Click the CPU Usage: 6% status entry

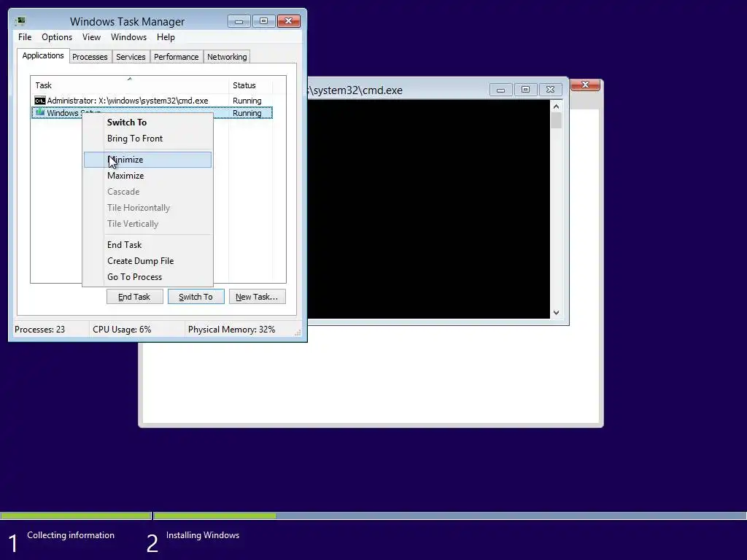pos(122,330)
